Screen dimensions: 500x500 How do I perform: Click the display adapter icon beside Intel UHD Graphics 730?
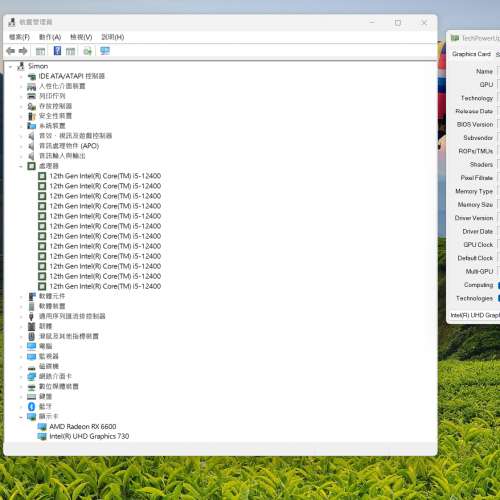[42, 436]
